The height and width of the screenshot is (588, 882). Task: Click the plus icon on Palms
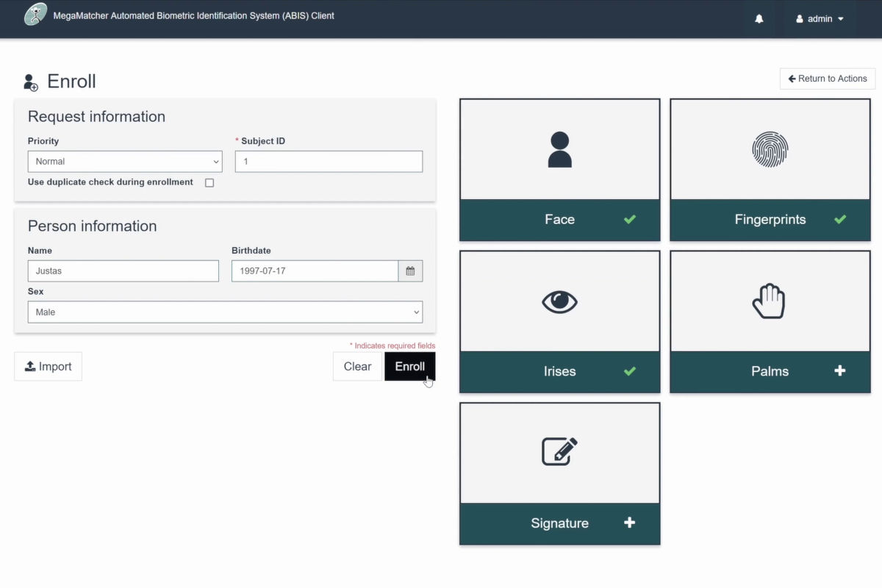839,371
